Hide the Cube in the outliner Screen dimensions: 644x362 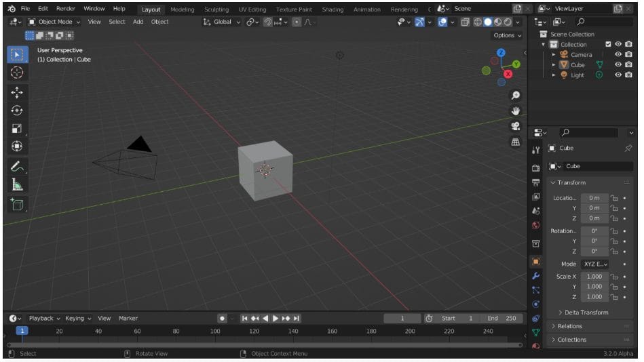pyautogui.click(x=618, y=65)
